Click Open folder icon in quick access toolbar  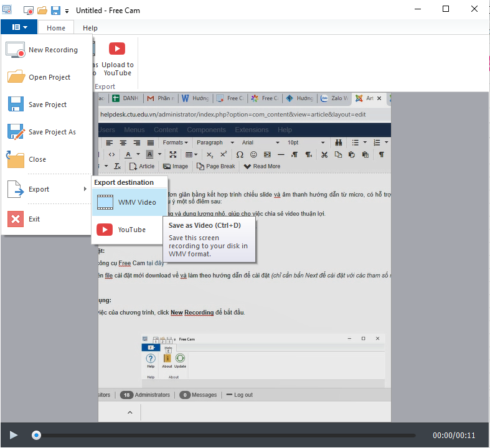coord(42,11)
